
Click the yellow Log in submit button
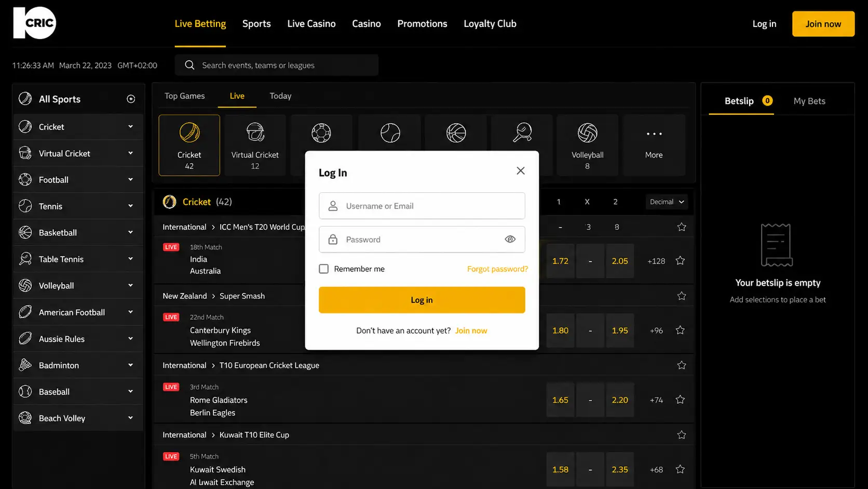(422, 300)
